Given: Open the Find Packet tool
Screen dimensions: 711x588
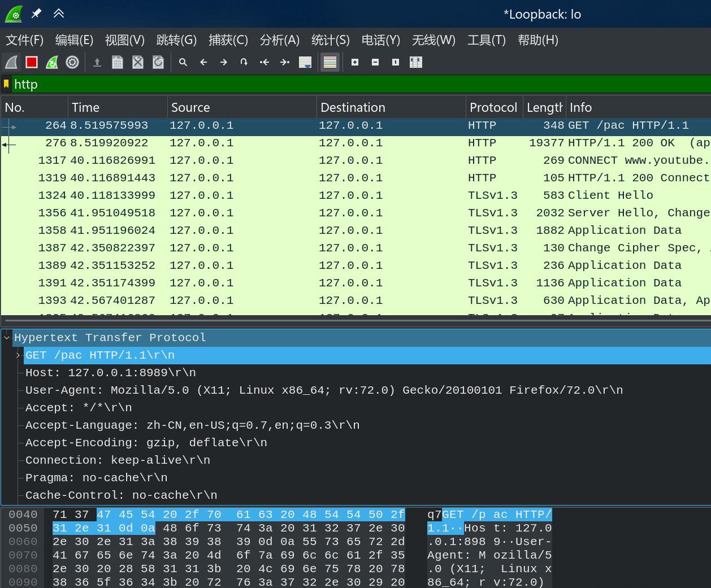Looking at the screenshot, I should (x=183, y=62).
